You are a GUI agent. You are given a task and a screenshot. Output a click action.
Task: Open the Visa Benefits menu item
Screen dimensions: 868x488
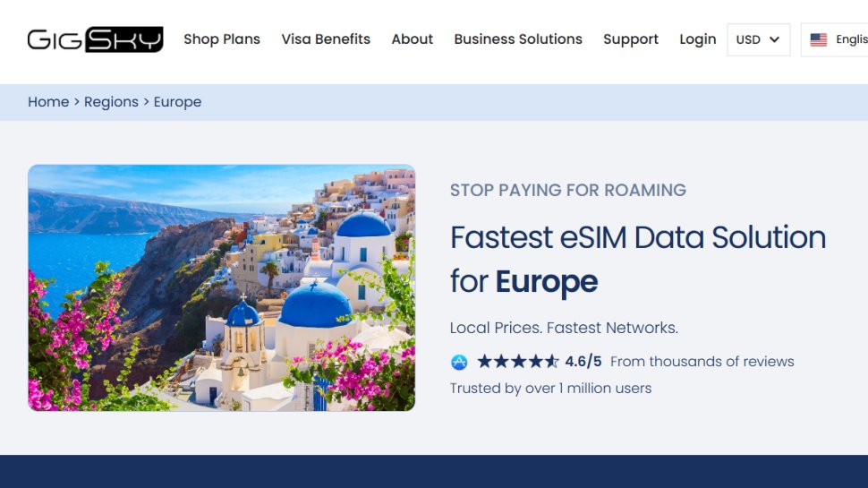click(326, 39)
